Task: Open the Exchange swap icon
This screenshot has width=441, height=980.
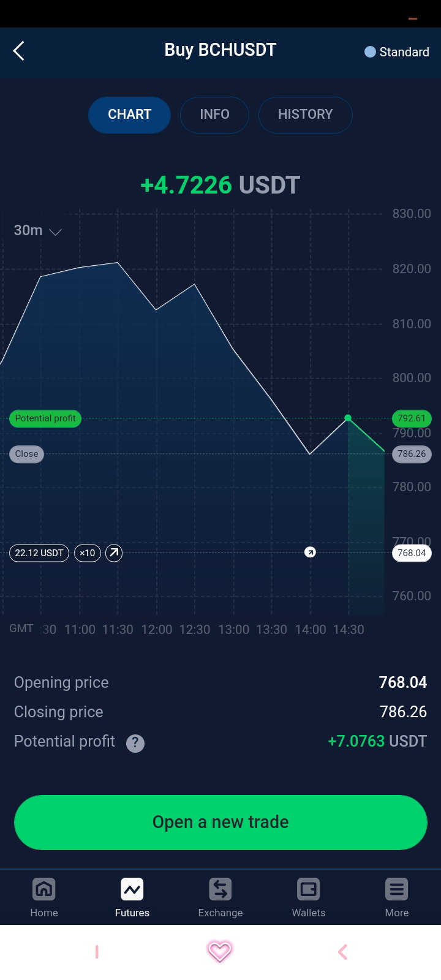Action: click(x=221, y=889)
